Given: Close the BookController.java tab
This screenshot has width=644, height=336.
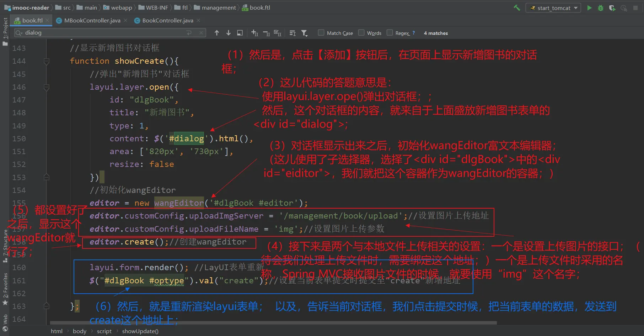Looking at the screenshot, I should (x=198, y=20).
